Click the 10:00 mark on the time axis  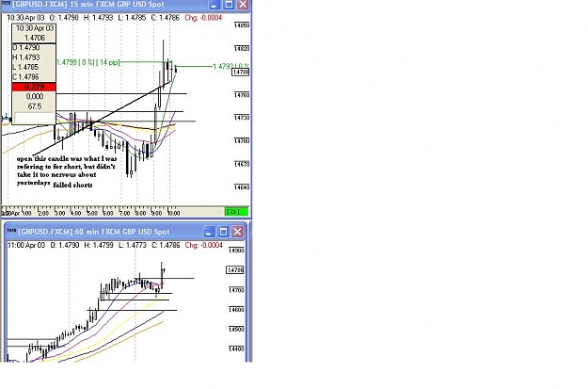point(174,213)
